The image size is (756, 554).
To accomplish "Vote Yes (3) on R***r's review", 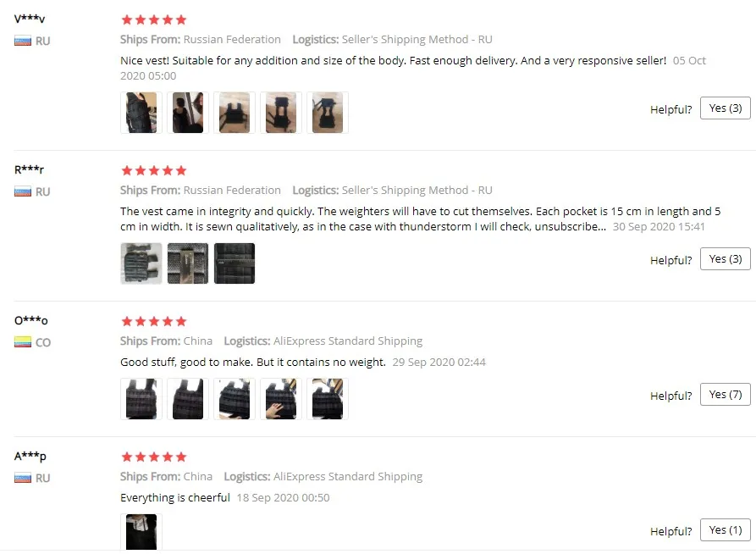I will pos(726,259).
